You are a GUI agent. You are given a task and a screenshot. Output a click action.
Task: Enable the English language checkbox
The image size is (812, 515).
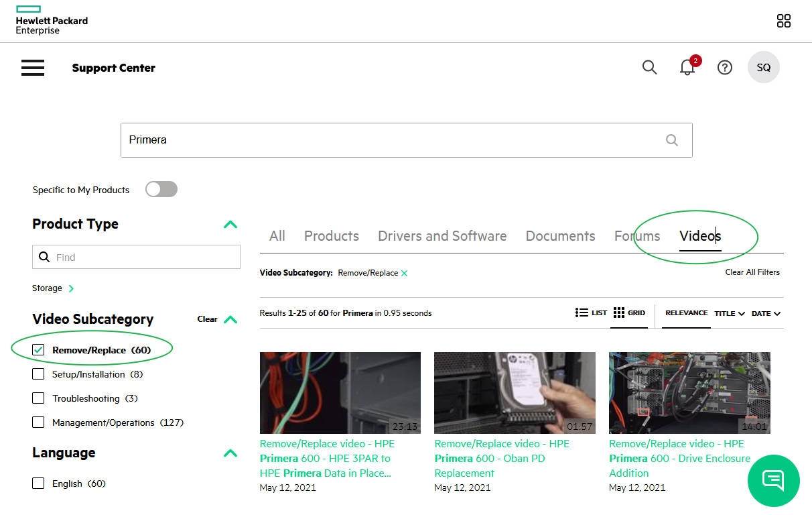point(39,483)
